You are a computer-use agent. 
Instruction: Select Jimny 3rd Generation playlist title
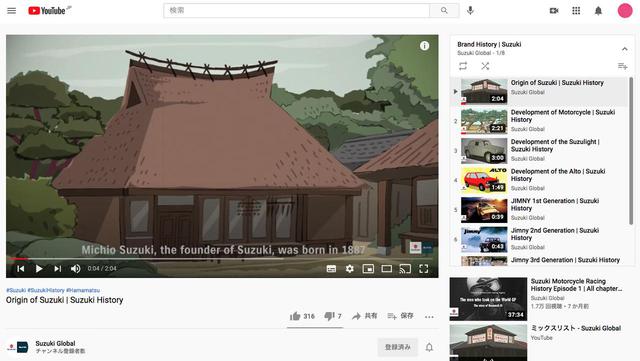pos(565,260)
